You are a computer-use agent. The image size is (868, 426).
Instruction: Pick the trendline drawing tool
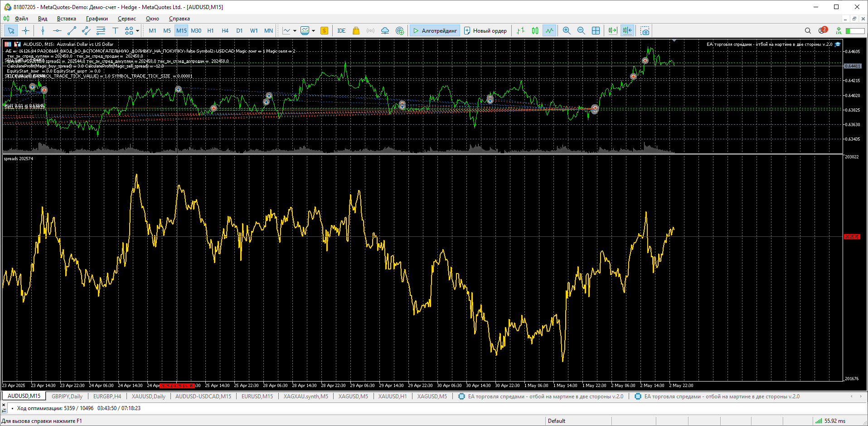click(72, 31)
